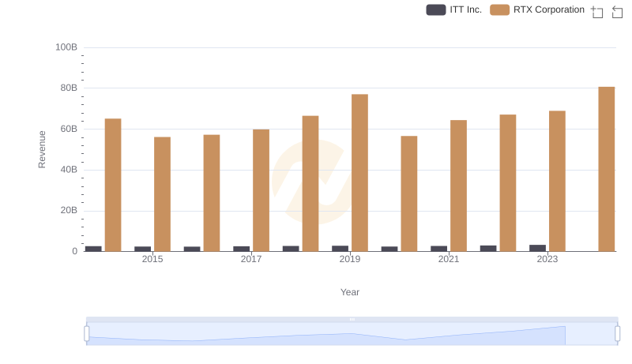632x364 pixels.
Task: Click ITT Inc. bar for 2014
Action: coord(93,249)
